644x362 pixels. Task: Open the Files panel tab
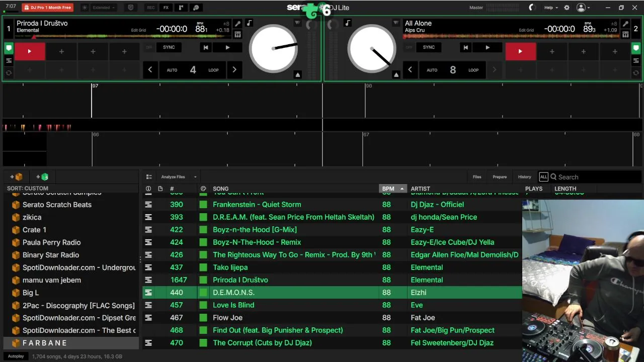[477, 177]
